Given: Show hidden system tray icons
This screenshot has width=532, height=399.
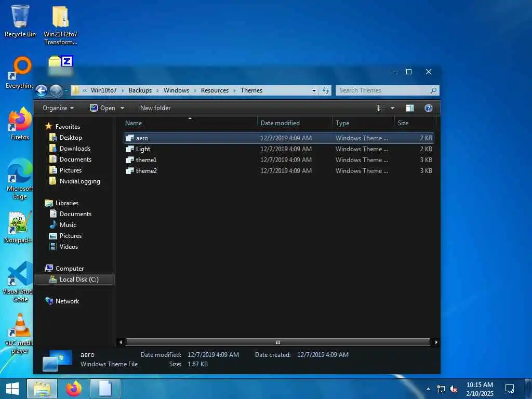Looking at the screenshot, I should 428,389.
